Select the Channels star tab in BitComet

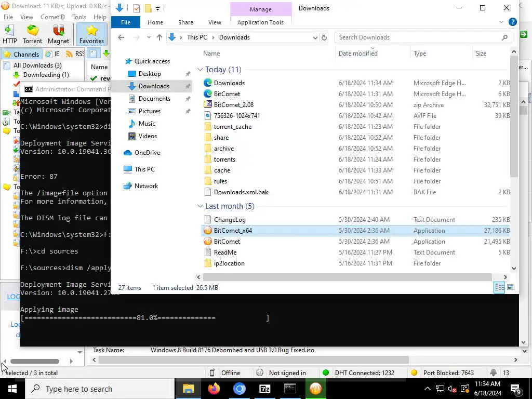click(22, 54)
